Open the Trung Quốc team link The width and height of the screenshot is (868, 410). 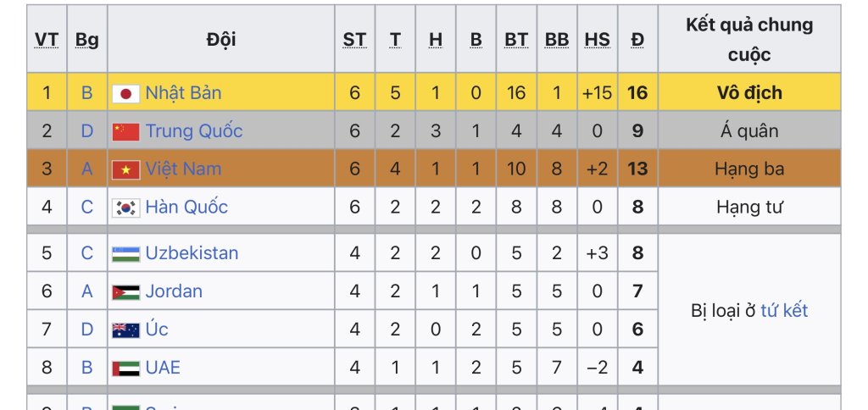(x=193, y=130)
